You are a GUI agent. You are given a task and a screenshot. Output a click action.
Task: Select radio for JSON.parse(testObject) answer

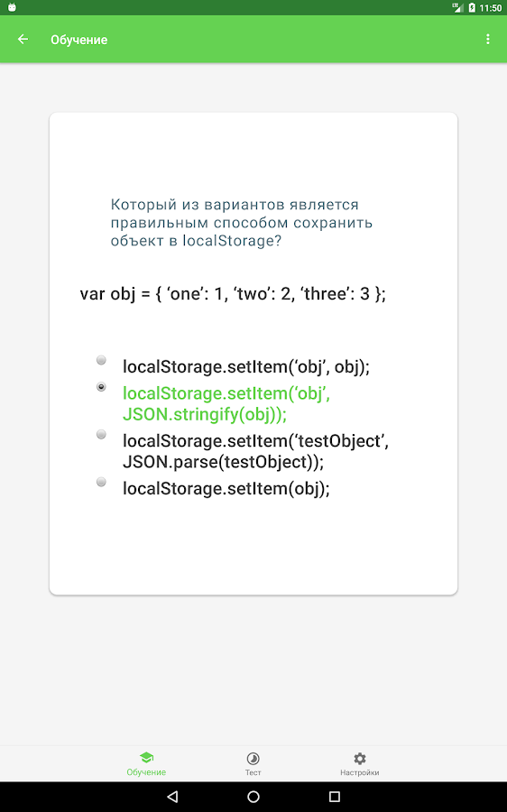point(102,434)
